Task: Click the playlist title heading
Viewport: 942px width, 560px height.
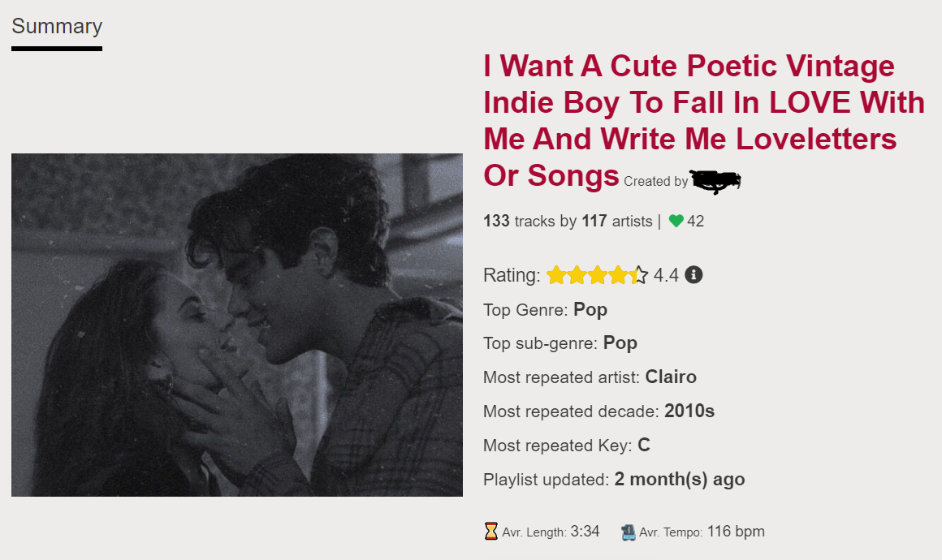Action: tap(703, 120)
